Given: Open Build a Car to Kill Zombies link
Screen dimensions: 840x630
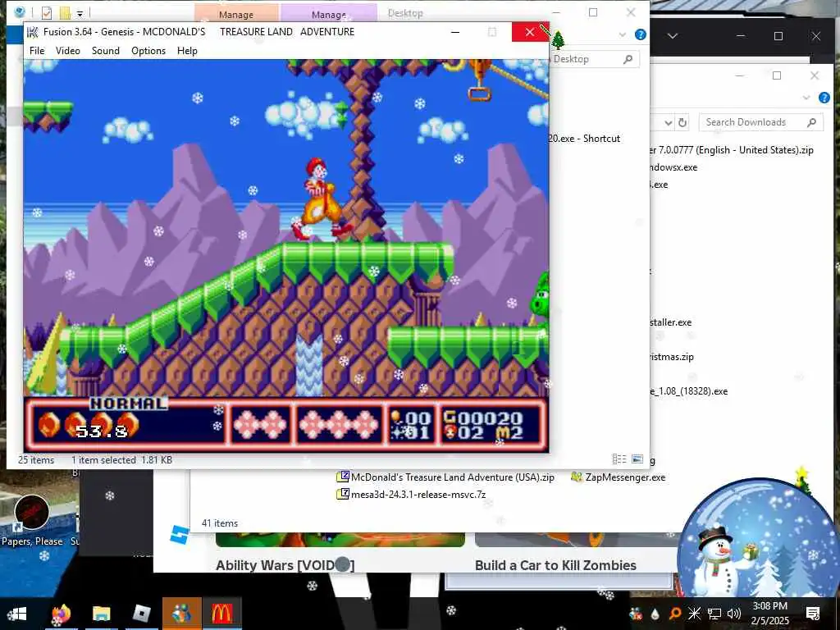Looking at the screenshot, I should pos(555,565).
